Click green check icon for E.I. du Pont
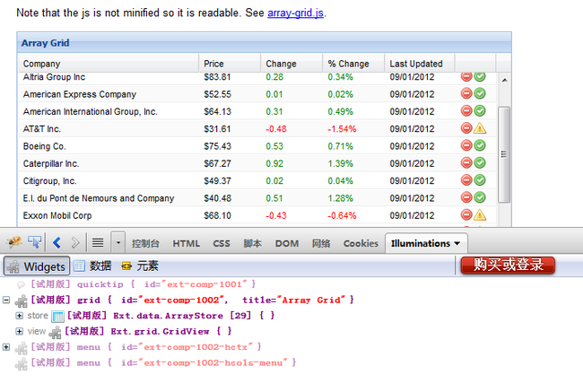Viewport: 583px width, 392px height. (480, 197)
